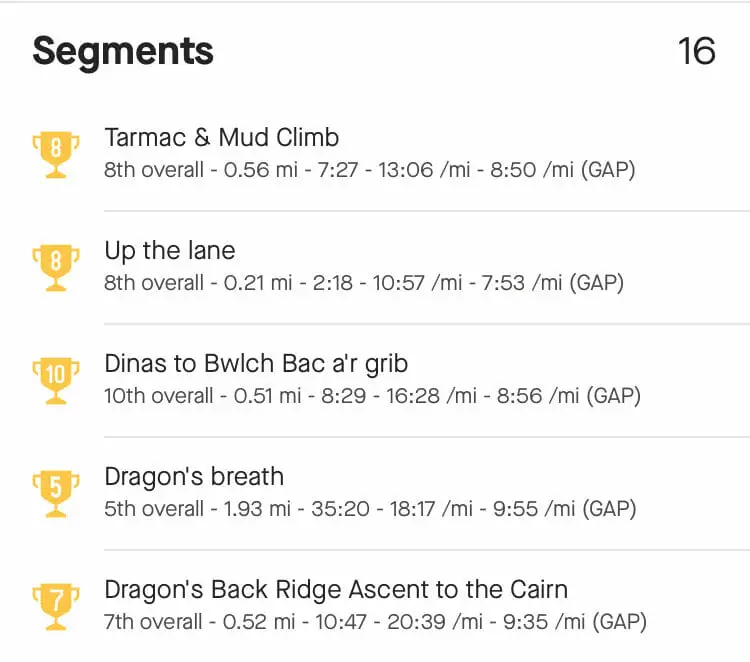This screenshot has height=662, width=750.
Task: Click the 5th place trophy for Dragon's breath
Action: point(56,493)
